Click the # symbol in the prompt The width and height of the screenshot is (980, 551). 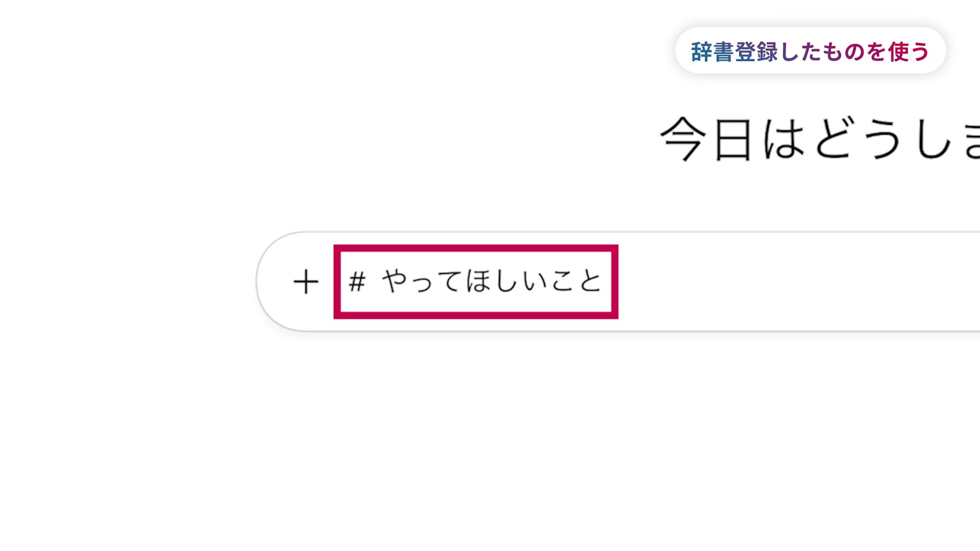[x=357, y=282]
